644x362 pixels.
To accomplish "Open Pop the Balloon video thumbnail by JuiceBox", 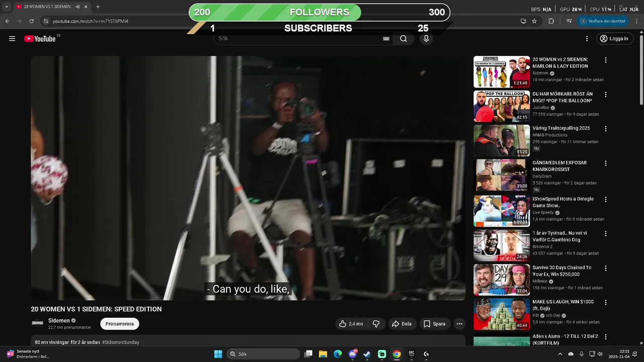I will [x=502, y=106].
